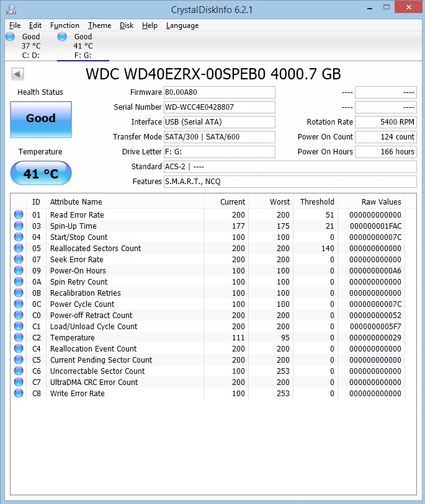Screen dimensions: 425x504
Task: Click status orb for Spin-Up Time
Action: click(x=19, y=226)
